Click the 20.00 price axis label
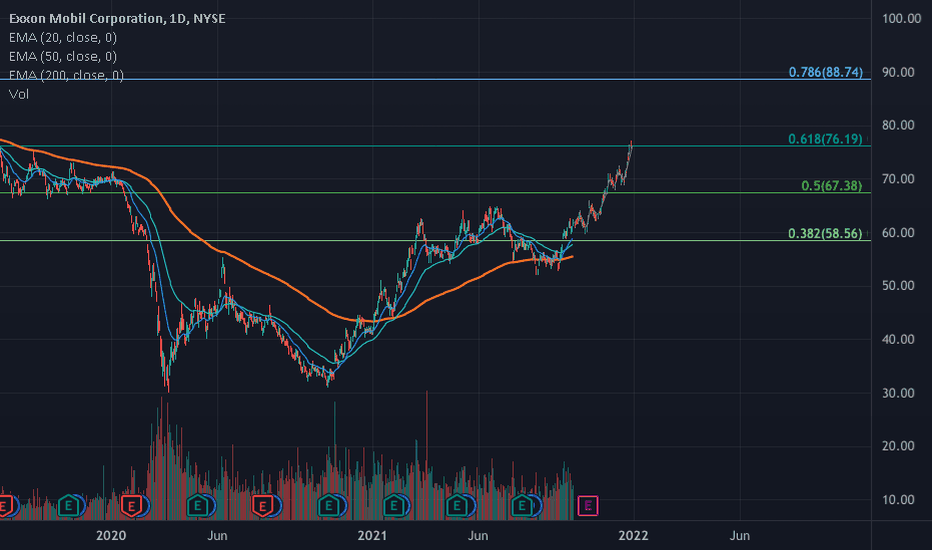 pyautogui.click(x=898, y=446)
